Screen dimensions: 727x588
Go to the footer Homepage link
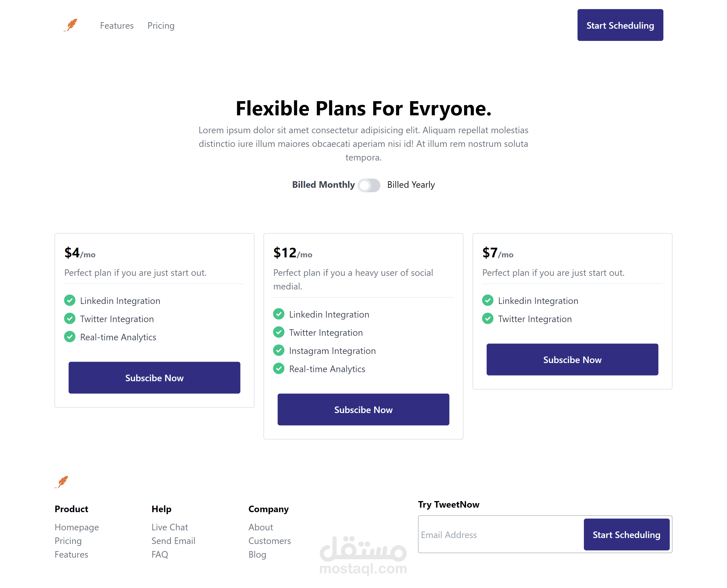click(77, 527)
